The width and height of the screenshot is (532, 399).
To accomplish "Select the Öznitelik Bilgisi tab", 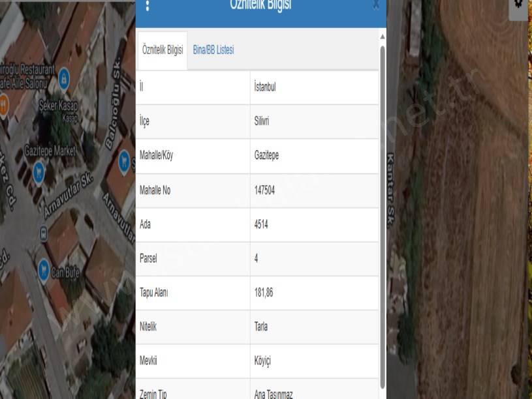I will [x=162, y=50].
